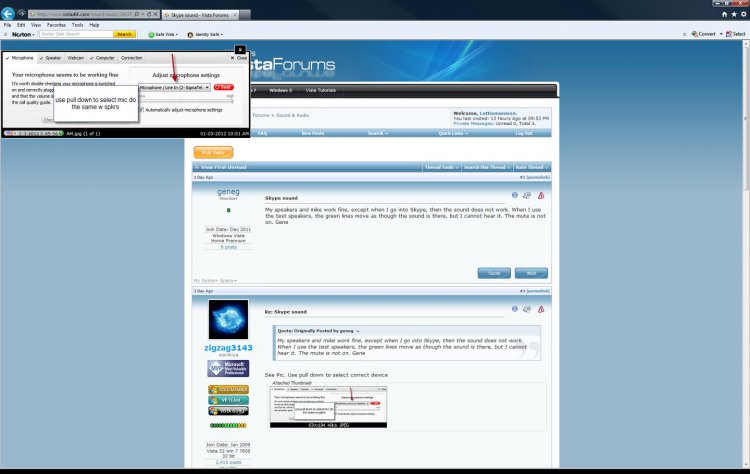750x474 pixels.
Task: Open the Quick Links dropdown
Action: tap(453, 133)
